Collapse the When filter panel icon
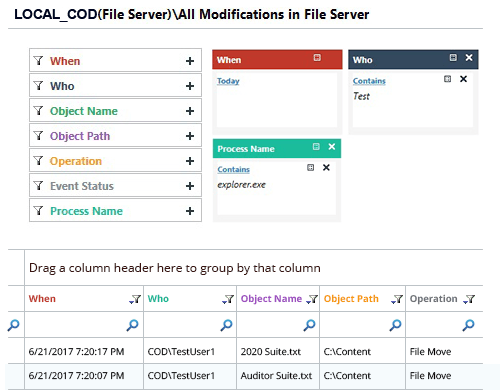This screenshot has width=500, height=390. (x=317, y=58)
